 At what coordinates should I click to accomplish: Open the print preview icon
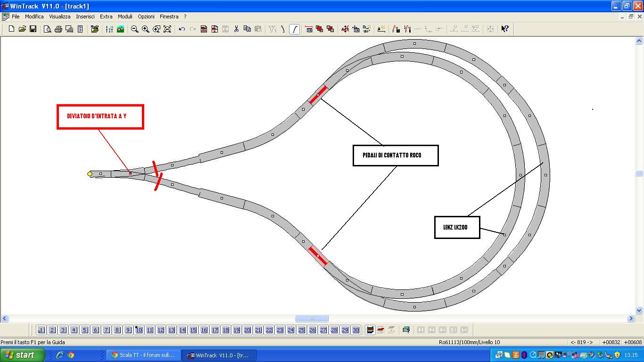(48, 29)
